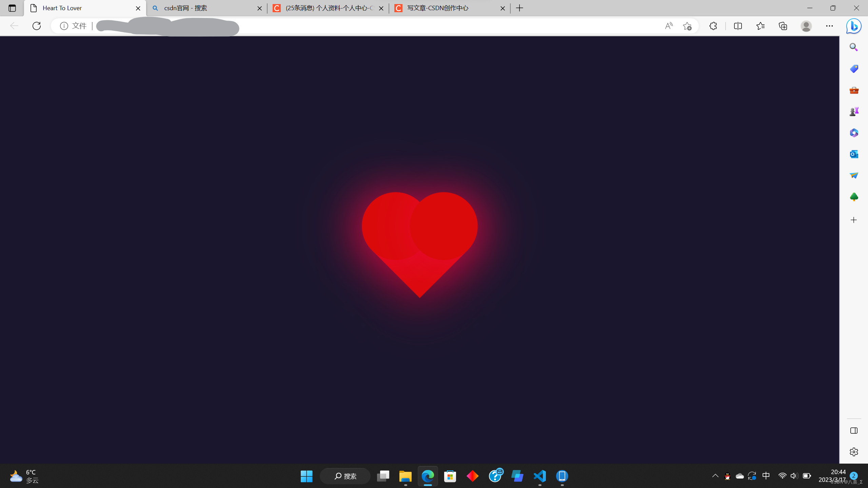Open a new tab with plus
Viewport: 868px width, 488px height.
519,8
